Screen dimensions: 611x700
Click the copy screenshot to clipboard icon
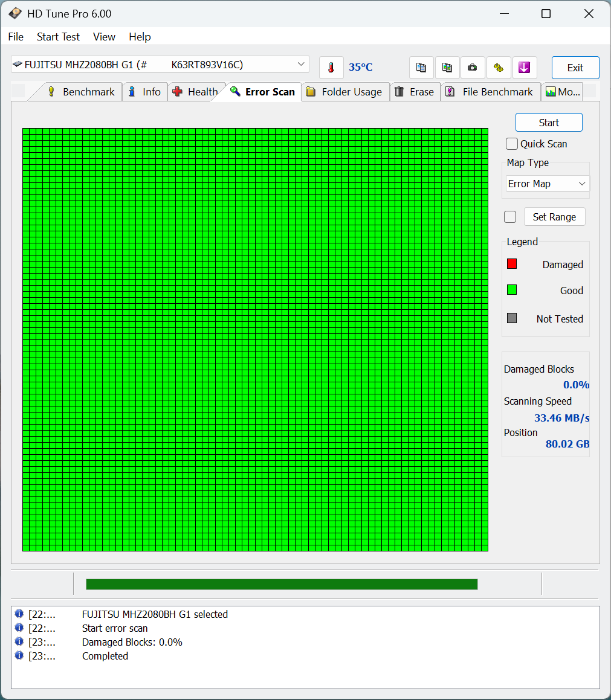[447, 68]
